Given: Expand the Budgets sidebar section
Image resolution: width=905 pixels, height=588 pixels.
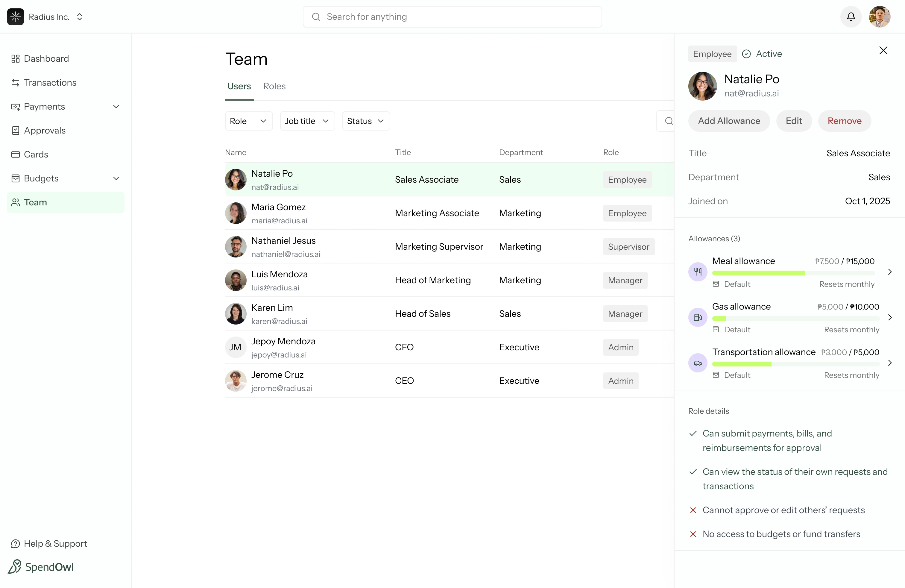Looking at the screenshot, I should coord(117,178).
